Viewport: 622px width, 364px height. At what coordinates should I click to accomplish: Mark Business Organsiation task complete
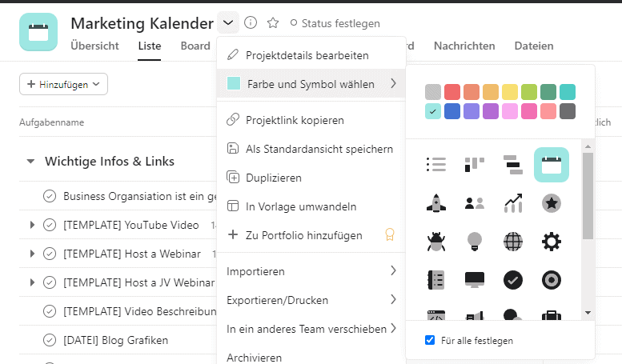click(50, 196)
